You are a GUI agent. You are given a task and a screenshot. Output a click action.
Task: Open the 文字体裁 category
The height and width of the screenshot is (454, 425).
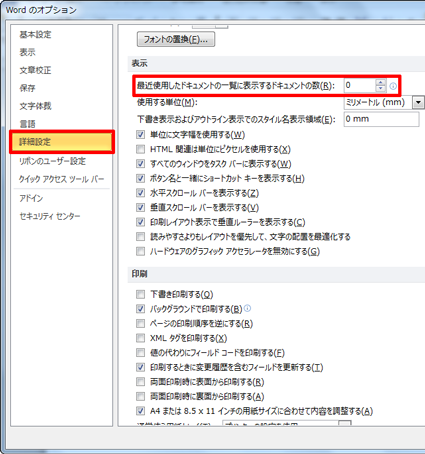point(35,106)
